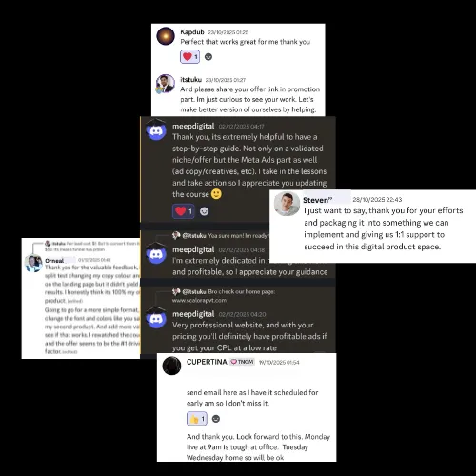
Task: Click meepdigital's Discord avatar on first message
Action: tap(156, 130)
